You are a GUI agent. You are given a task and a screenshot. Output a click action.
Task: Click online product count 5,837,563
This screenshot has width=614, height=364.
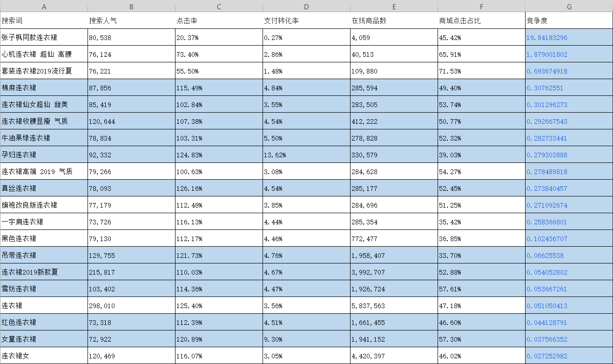tap(394, 305)
